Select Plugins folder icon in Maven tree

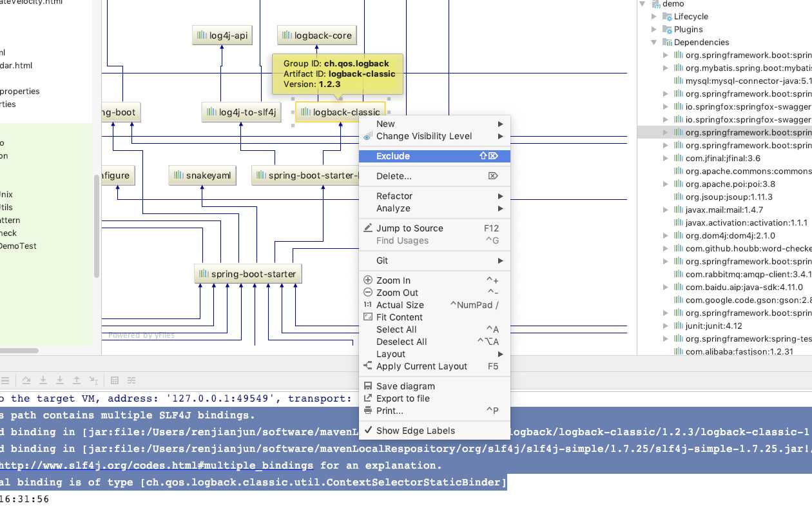[668, 30]
